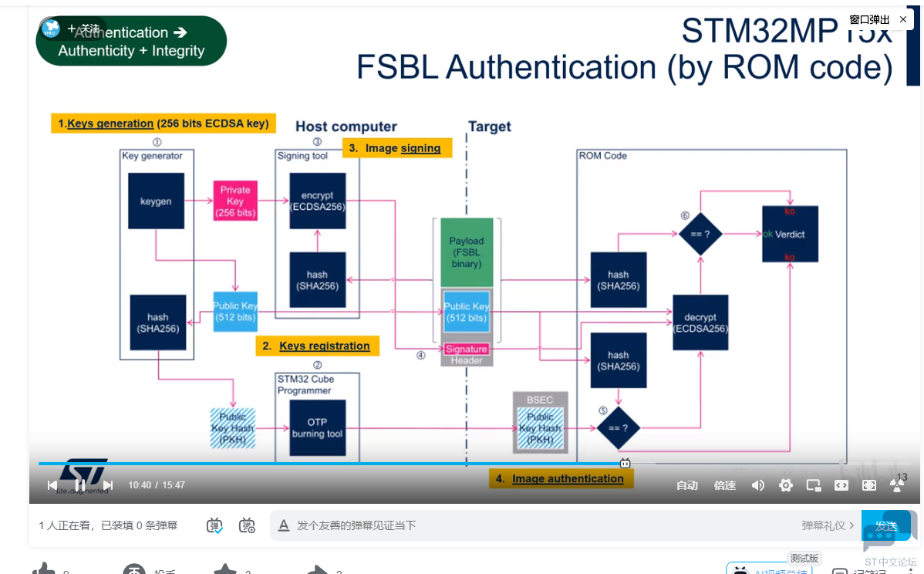The image size is (924, 574).
Task: Close the 窗口弹出 overlay with X
Action: tap(902, 19)
